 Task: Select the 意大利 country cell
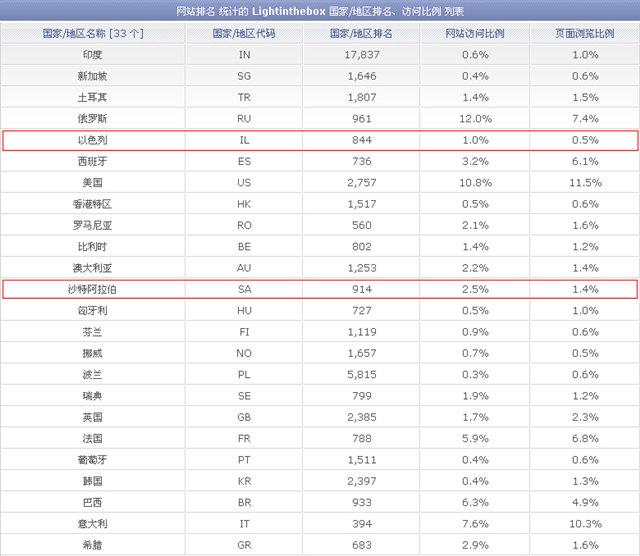tap(92, 524)
